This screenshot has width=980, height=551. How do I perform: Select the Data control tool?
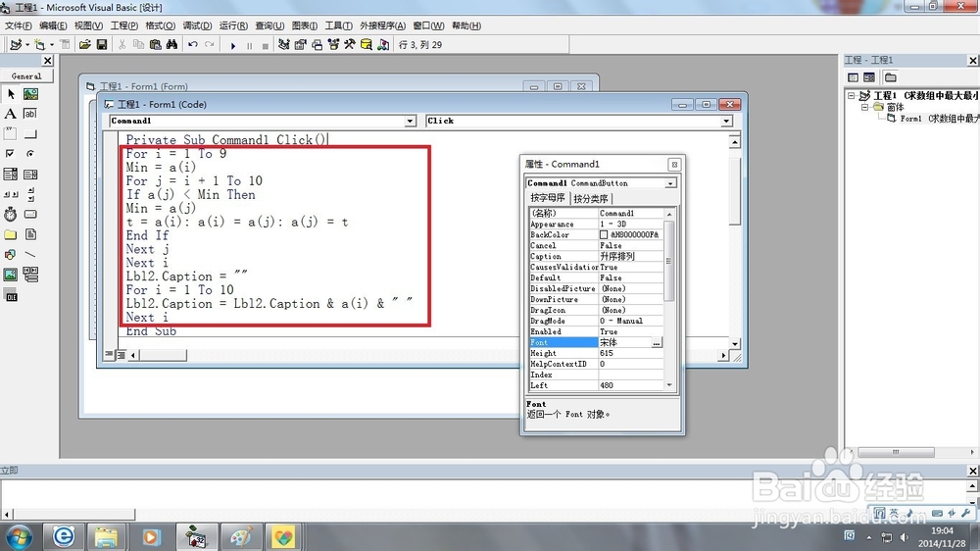30,275
